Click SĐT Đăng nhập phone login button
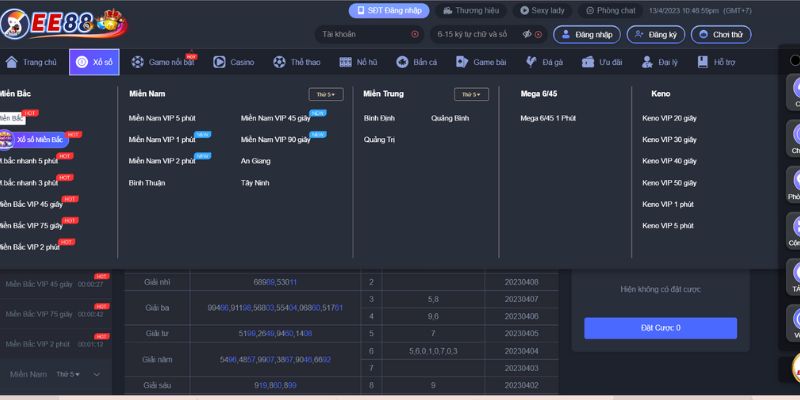The image size is (800, 400). coord(389,11)
